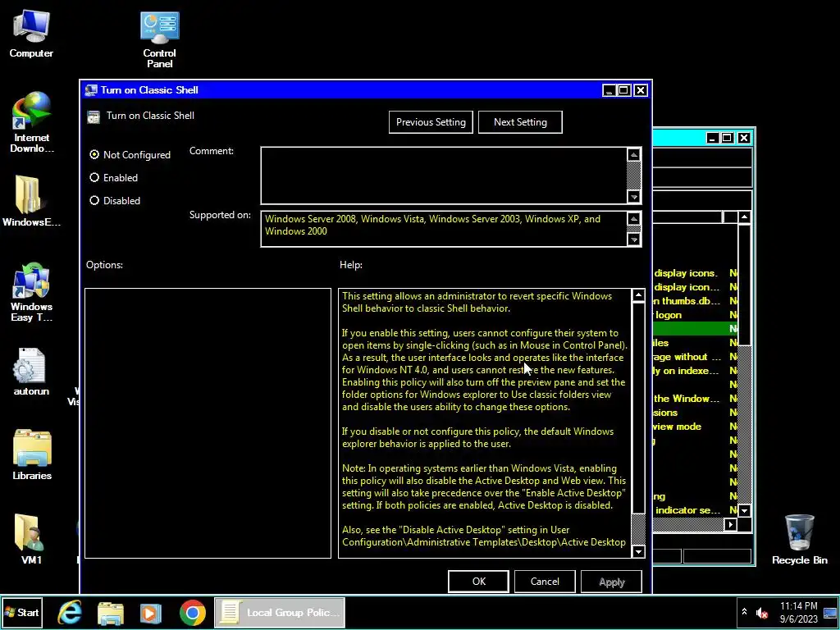Click the Turn on Classic Shell title bar icon

[91, 90]
